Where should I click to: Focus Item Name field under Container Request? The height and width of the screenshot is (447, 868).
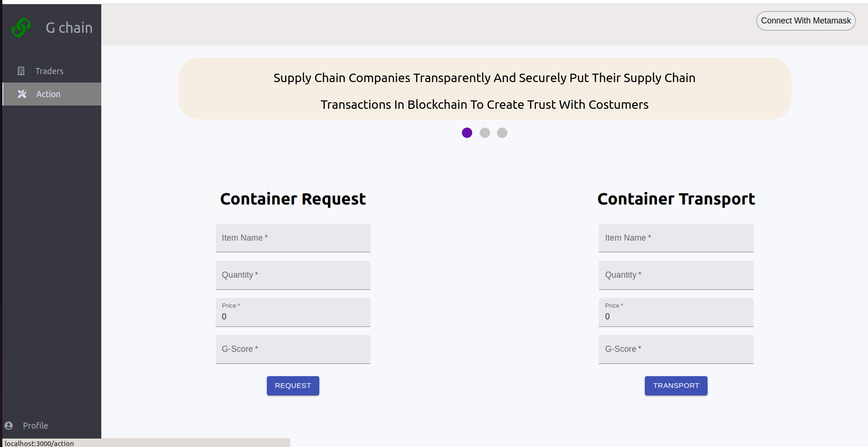[x=293, y=238]
